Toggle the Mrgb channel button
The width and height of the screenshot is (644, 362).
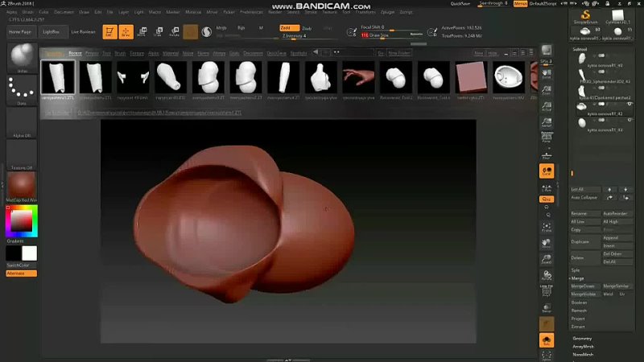pos(221,28)
